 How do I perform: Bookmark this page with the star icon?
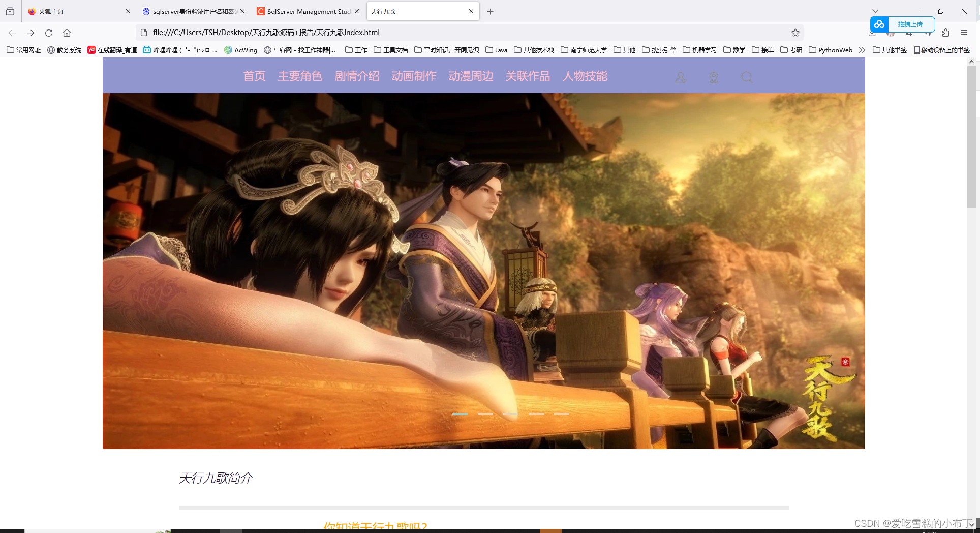(x=795, y=33)
